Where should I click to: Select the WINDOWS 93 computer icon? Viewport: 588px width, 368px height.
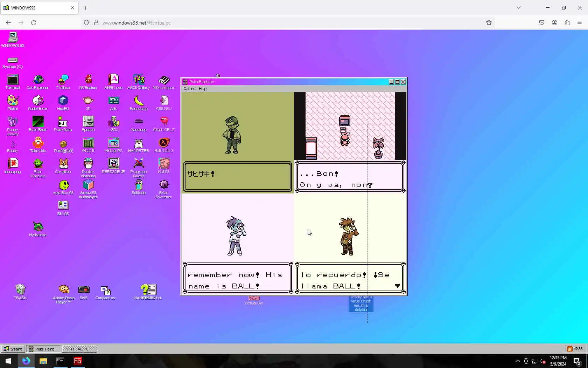pos(13,40)
